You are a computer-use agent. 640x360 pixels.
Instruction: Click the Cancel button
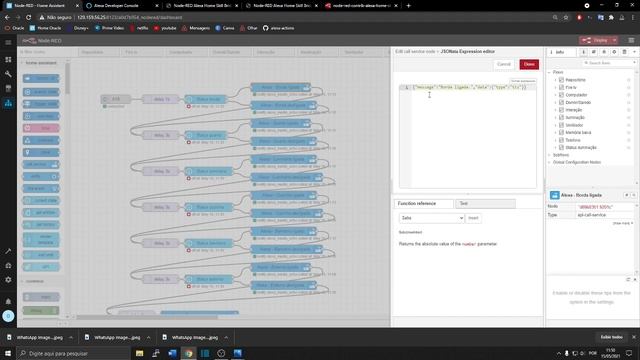[x=504, y=64]
